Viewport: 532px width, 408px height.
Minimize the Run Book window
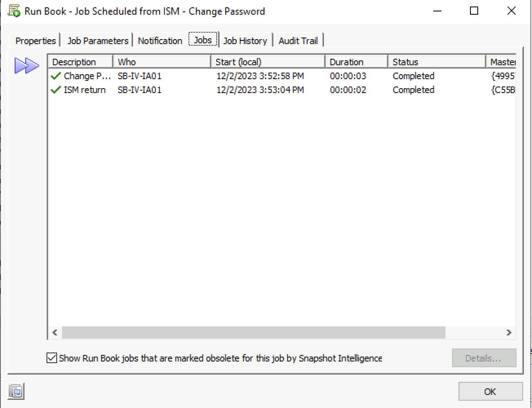pyautogui.click(x=437, y=11)
